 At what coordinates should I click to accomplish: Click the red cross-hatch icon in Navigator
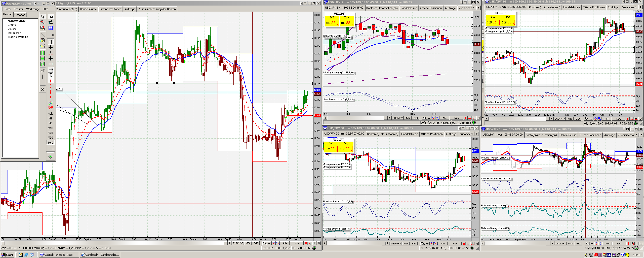pos(51,108)
